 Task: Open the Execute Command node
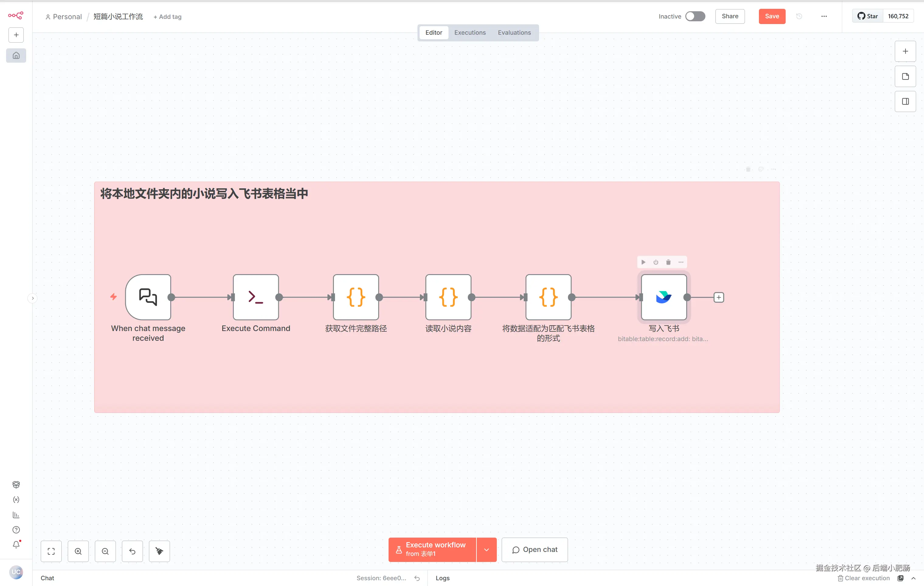click(256, 297)
